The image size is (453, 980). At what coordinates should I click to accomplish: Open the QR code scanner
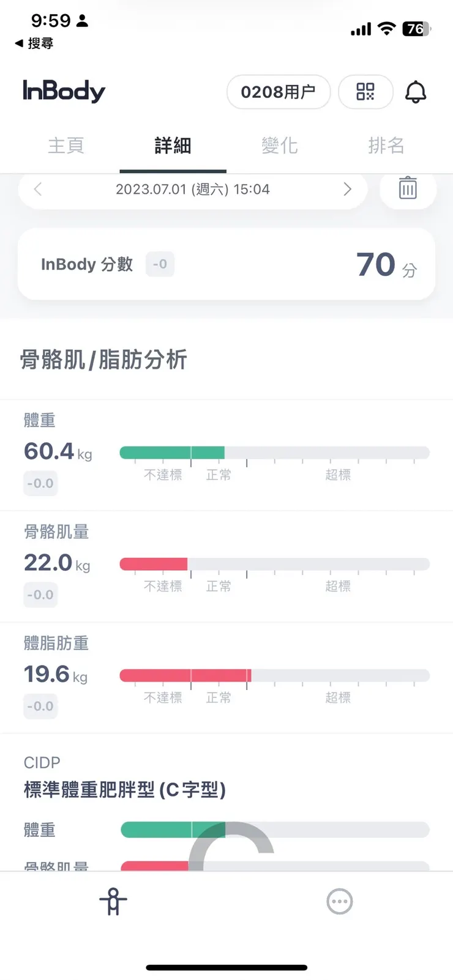tap(365, 92)
